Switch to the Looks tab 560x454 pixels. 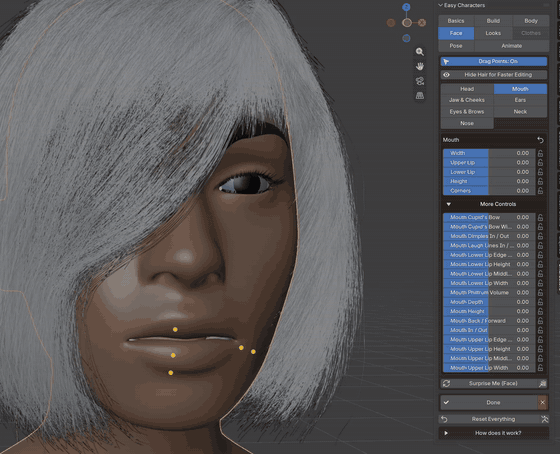click(493, 33)
